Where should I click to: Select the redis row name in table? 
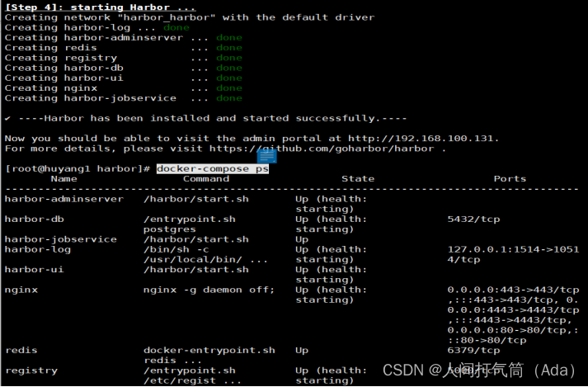pos(21,350)
